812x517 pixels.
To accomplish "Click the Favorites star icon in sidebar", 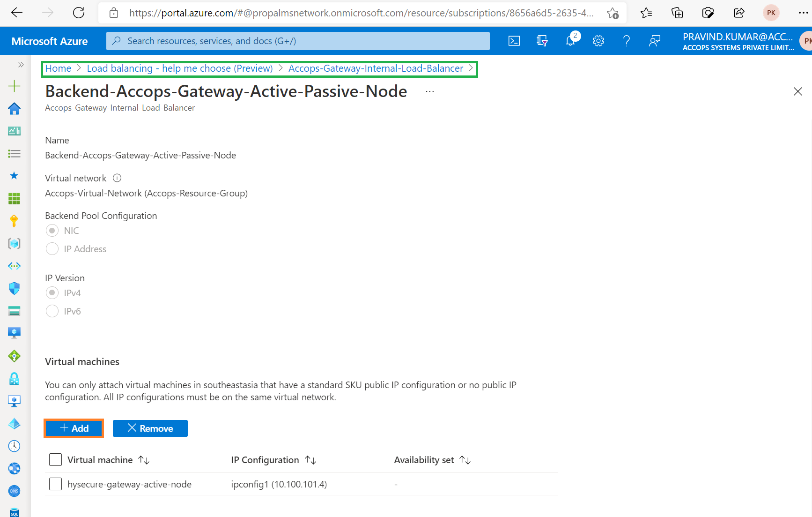I will pyautogui.click(x=15, y=176).
